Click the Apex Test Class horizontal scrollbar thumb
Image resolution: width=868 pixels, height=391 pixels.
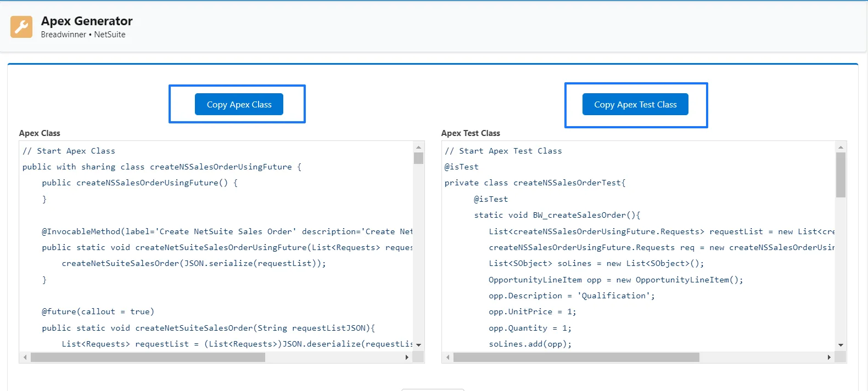[576, 357]
